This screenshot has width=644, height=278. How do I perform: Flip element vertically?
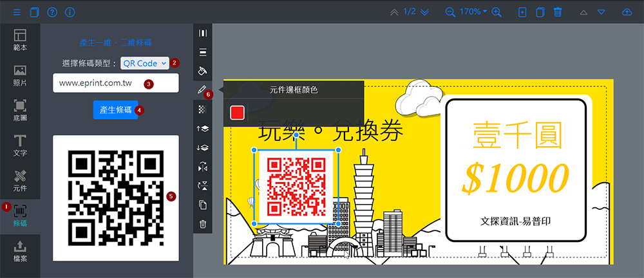coord(203,185)
